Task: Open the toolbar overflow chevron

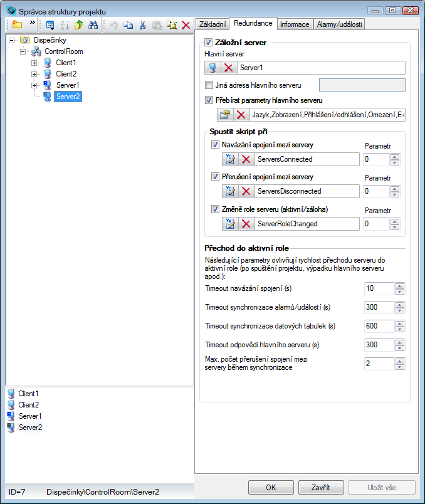Action: coord(32,23)
